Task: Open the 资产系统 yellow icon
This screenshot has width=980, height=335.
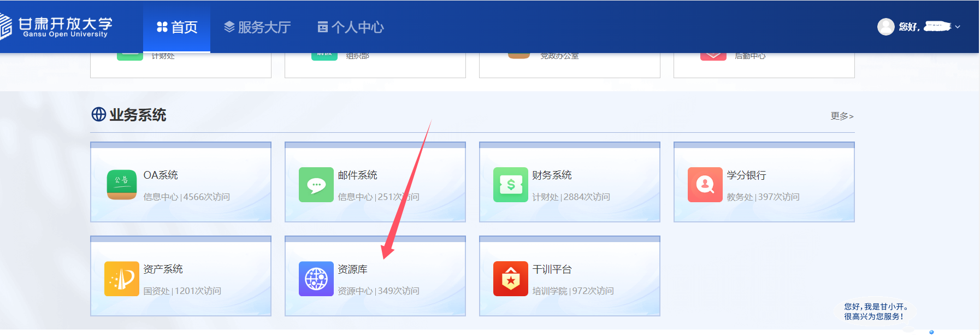Action: tap(122, 279)
